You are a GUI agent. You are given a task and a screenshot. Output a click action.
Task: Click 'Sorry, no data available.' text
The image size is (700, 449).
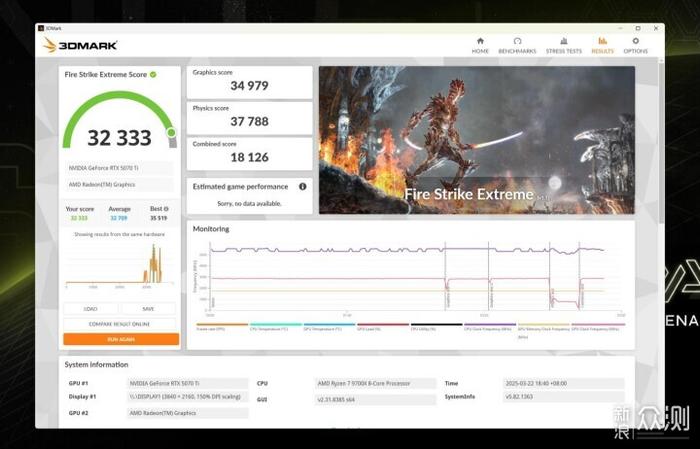pos(249,204)
